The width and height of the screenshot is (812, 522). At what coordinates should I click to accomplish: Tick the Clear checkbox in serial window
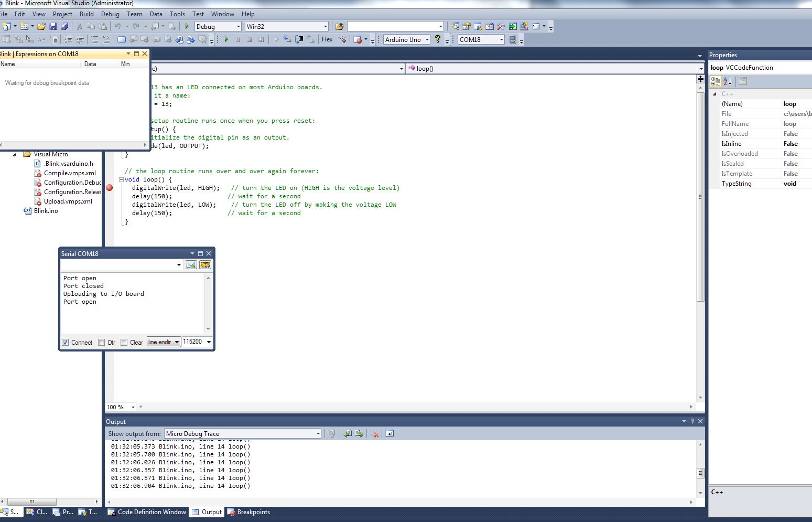click(124, 343)
